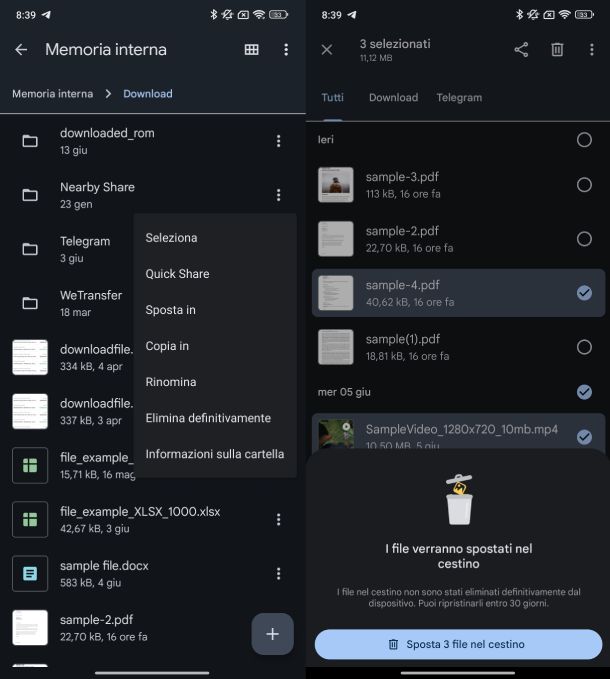Image resolution: width=610 pixels, height=679 pixels.
Task: Switch to grid view layout
Action: point(252,49)
